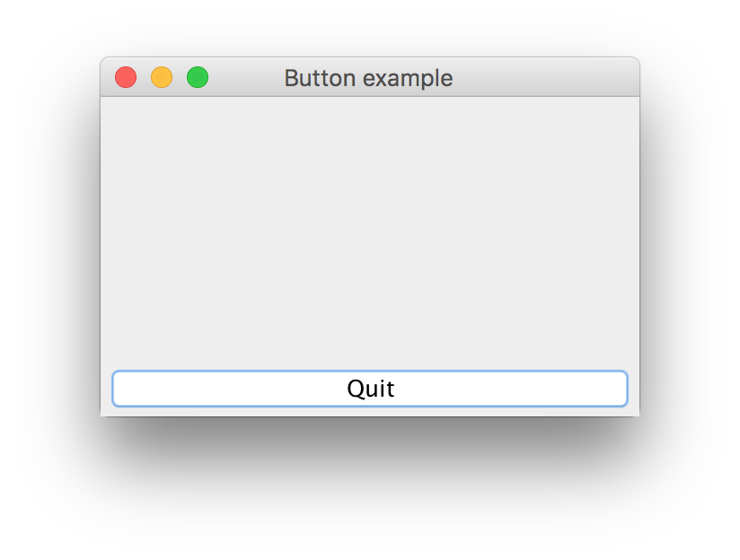Close the Button example window
Screen dimensions: 740x560
tap(126, 78)
